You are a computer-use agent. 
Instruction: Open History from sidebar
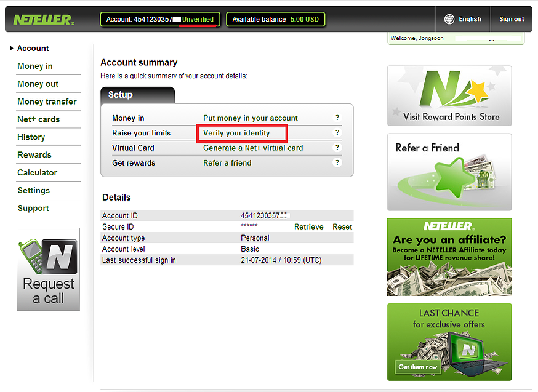click(31, 137)
